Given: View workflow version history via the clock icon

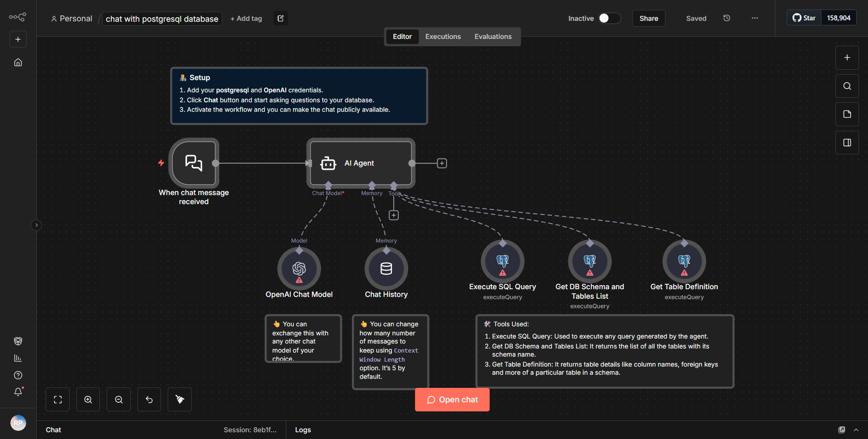Looking at the screenshot, I should (x=726, y=18).
